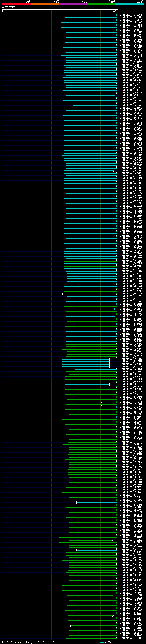Image resolution: width=146 pixels, height=644 pixels.
Task: Click UniRef100_Q9M0X9 label
Action: coord(131,457)
